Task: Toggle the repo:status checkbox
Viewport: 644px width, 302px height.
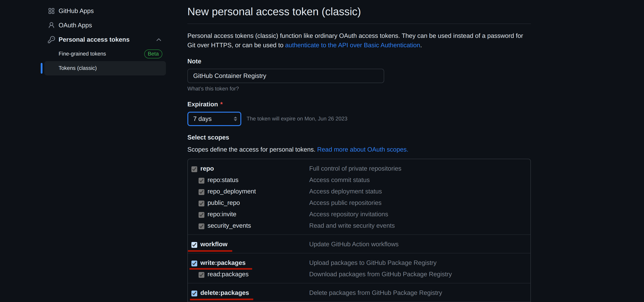Action: point(201,180)
